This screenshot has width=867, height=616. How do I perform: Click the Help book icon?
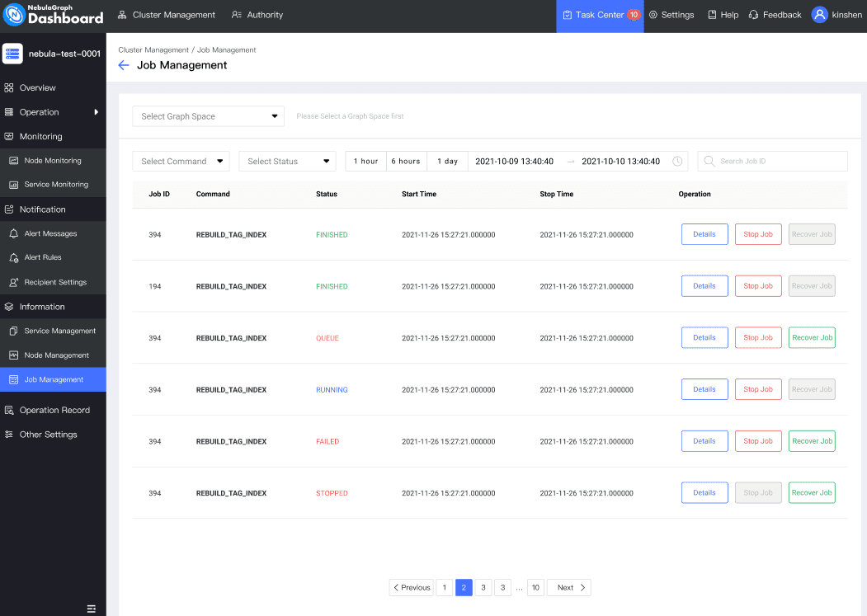(712, 15)
